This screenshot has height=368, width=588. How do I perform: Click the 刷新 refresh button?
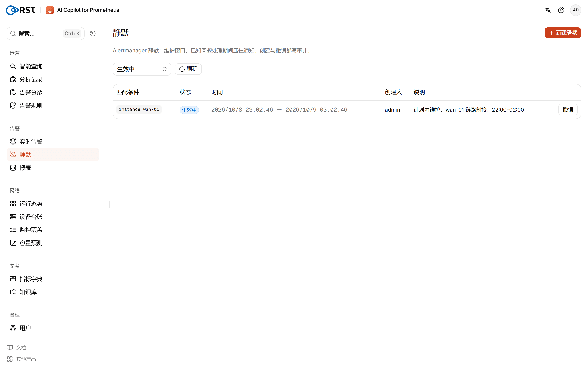(188, 69)
